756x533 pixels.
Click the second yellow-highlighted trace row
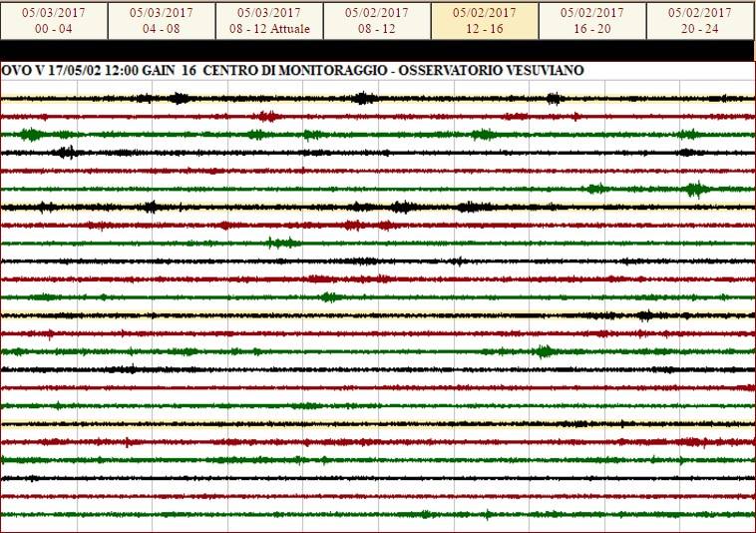pos(378,207)
